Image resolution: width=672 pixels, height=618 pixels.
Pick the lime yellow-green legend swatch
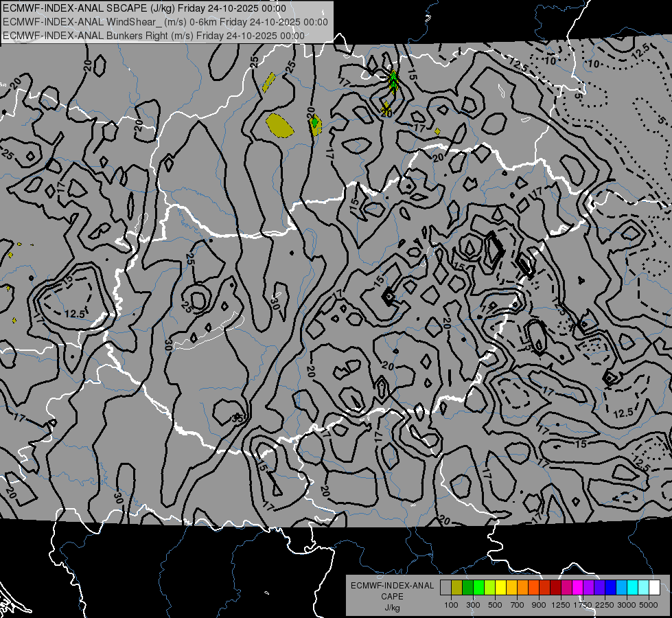coord(489,588)
